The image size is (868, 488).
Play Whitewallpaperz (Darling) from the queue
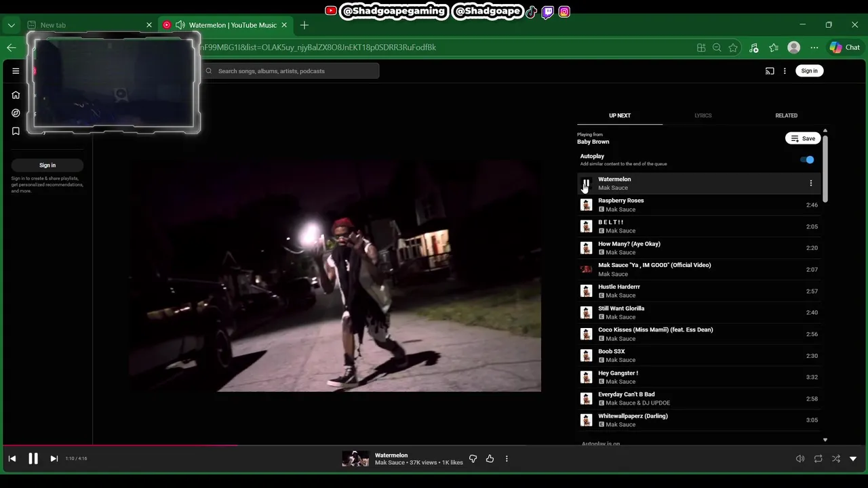(x=698, y=420)
